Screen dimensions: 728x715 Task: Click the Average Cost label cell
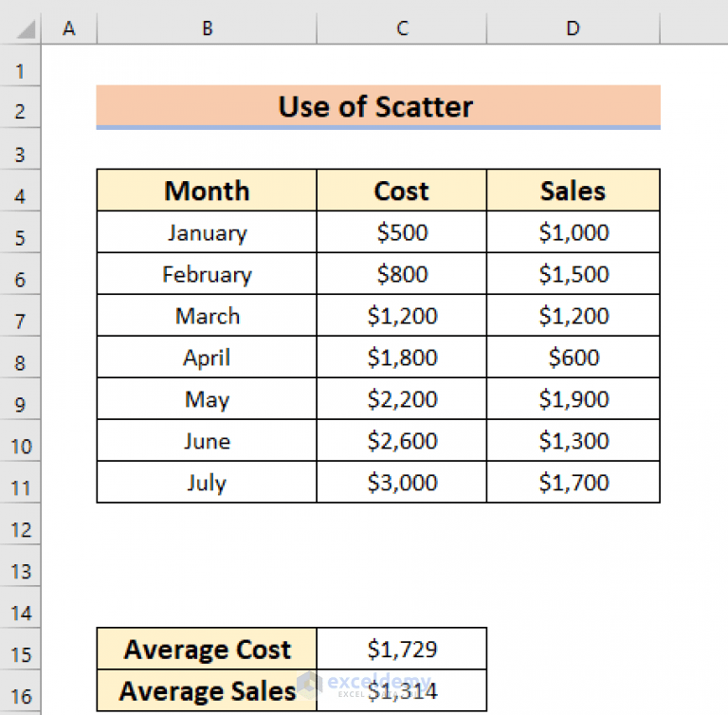point(207,650)
